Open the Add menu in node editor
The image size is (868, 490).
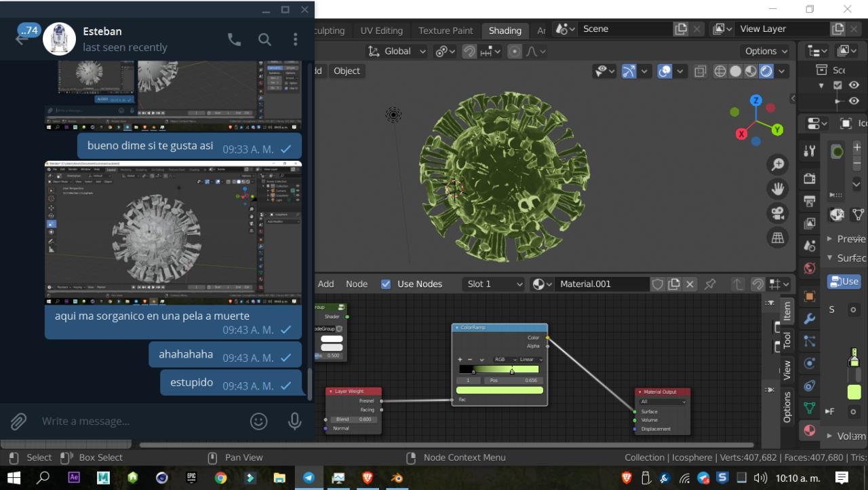click(x=326, y=284)
